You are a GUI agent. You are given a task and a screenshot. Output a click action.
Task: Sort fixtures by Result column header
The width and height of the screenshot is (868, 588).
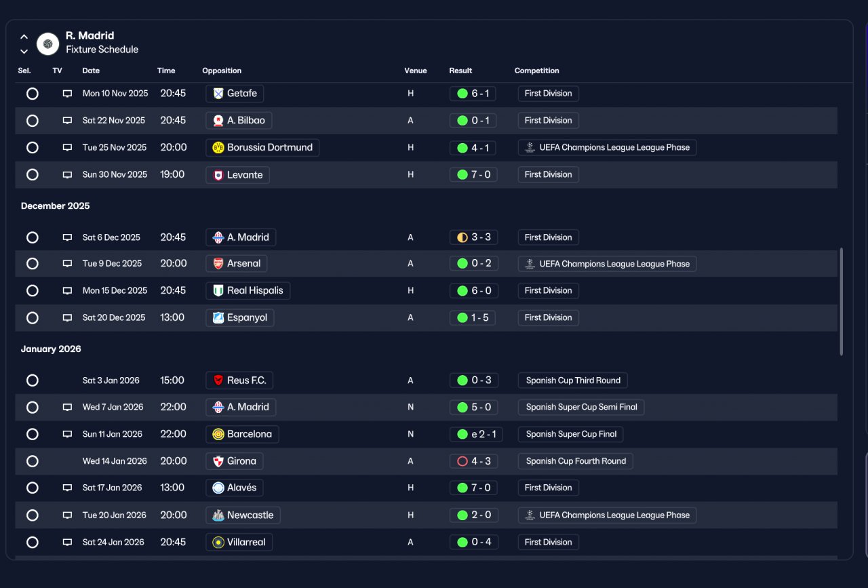(x=460, y=71)
